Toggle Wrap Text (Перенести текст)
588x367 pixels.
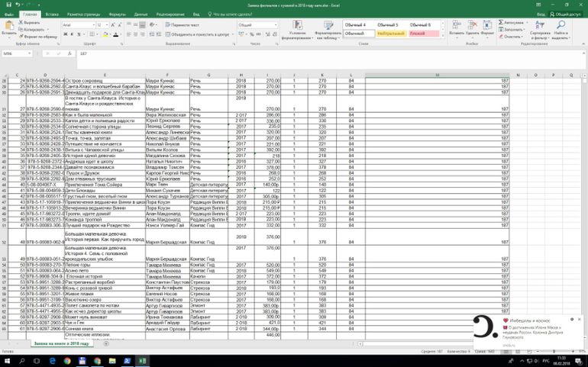coord(182,24)
